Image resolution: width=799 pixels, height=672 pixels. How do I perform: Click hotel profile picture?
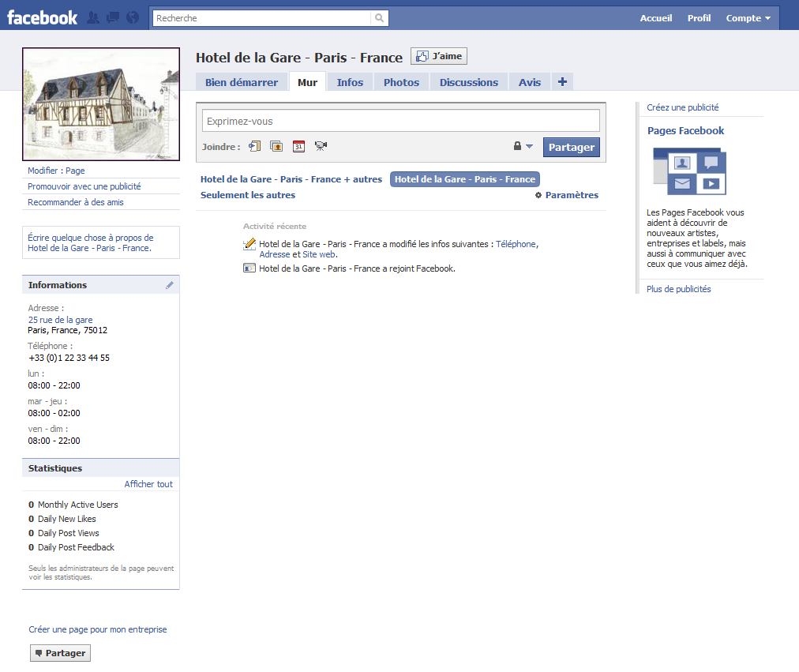pyautogui.click(x=101, y=104)
